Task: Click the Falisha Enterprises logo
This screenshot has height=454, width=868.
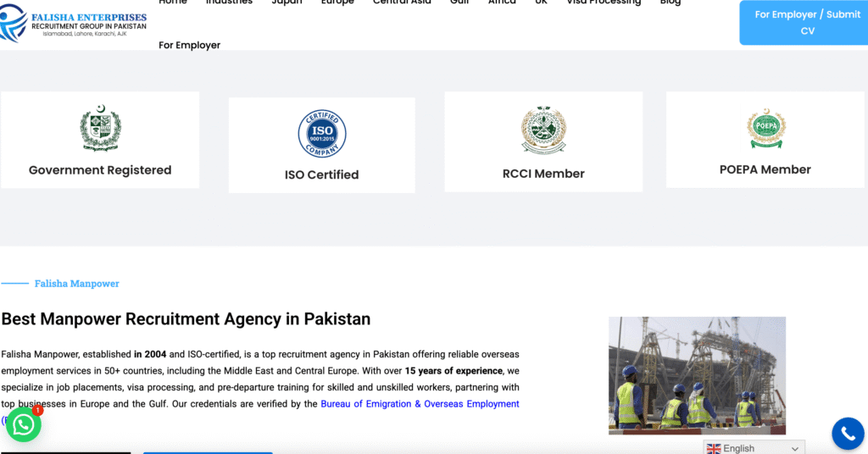Action: [73, 23]
